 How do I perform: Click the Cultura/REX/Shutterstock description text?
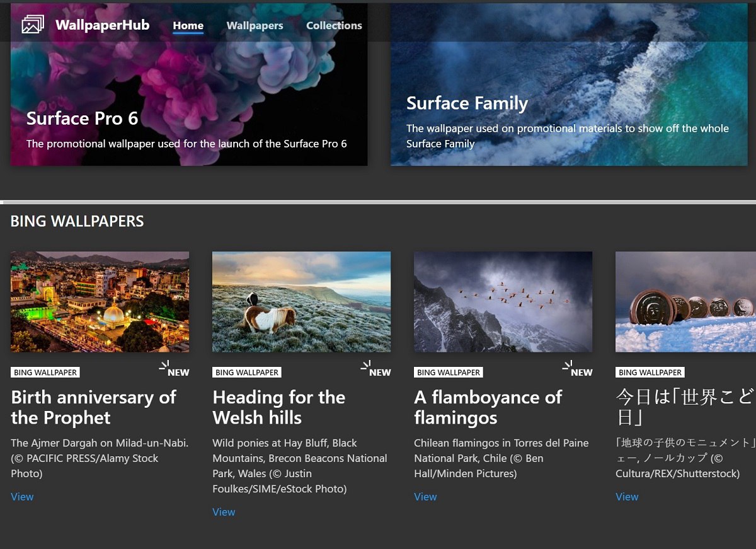click(685, 458)
